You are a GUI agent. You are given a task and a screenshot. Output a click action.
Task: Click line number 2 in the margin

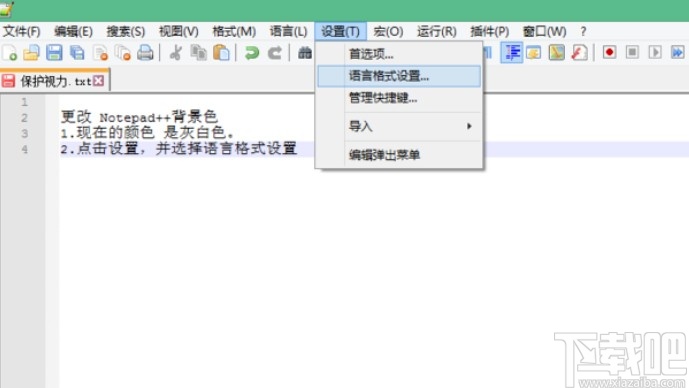pyautogui.click(x=25, y=118)
